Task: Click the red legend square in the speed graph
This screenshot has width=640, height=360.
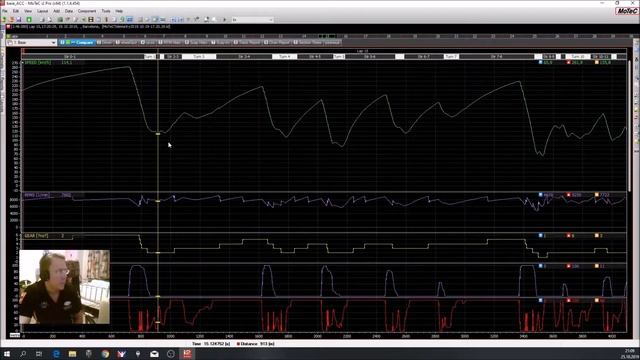Action: [x=569, y=62]
